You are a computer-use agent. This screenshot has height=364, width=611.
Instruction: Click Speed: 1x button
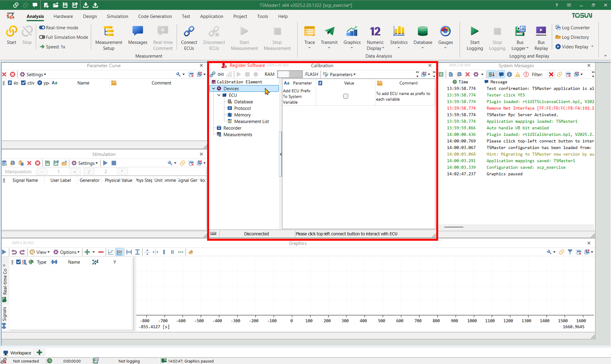pyautogui.click(x=52, y=47)
